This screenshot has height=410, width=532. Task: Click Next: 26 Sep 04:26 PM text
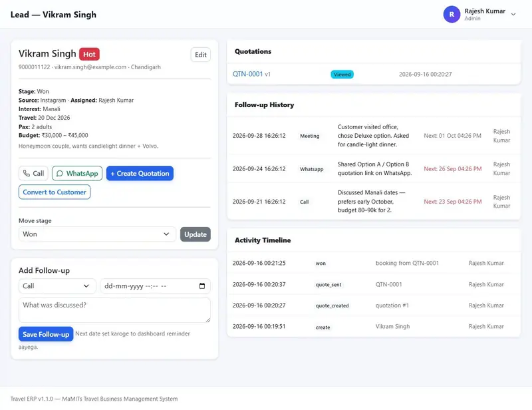click(453, 169)
